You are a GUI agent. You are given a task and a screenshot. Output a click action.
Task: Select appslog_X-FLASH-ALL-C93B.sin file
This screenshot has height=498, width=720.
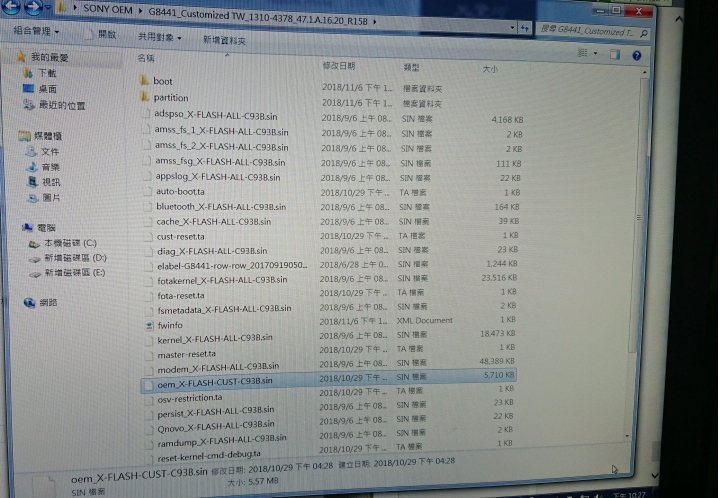coord(218,177)
